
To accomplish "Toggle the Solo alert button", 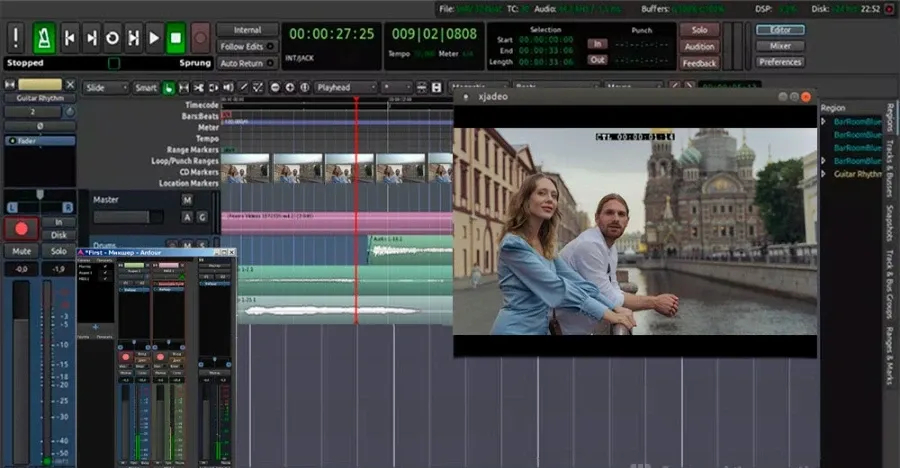I will (699, 30).
